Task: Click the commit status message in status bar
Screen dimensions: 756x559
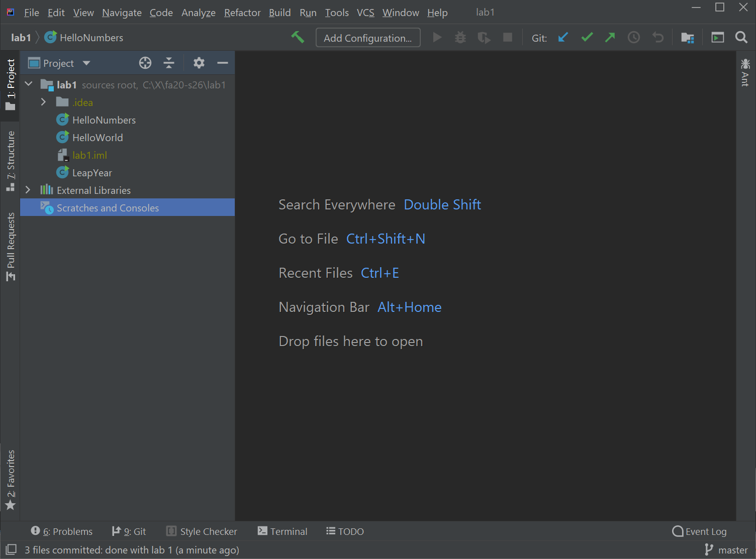Action: click(132, 550)
